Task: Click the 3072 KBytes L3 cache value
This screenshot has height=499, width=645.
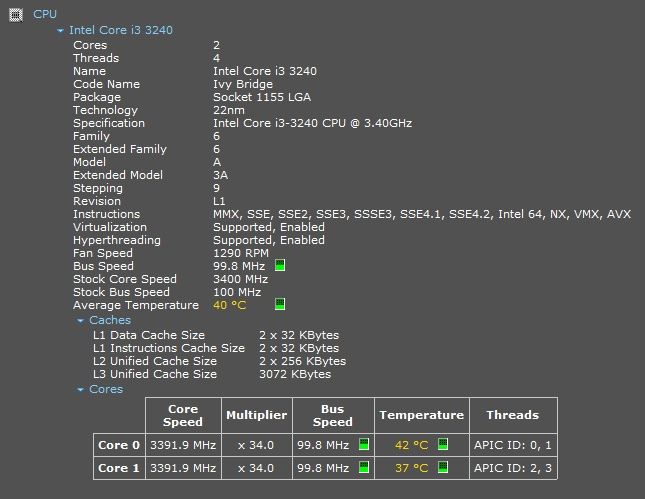Action: point(295,374)
